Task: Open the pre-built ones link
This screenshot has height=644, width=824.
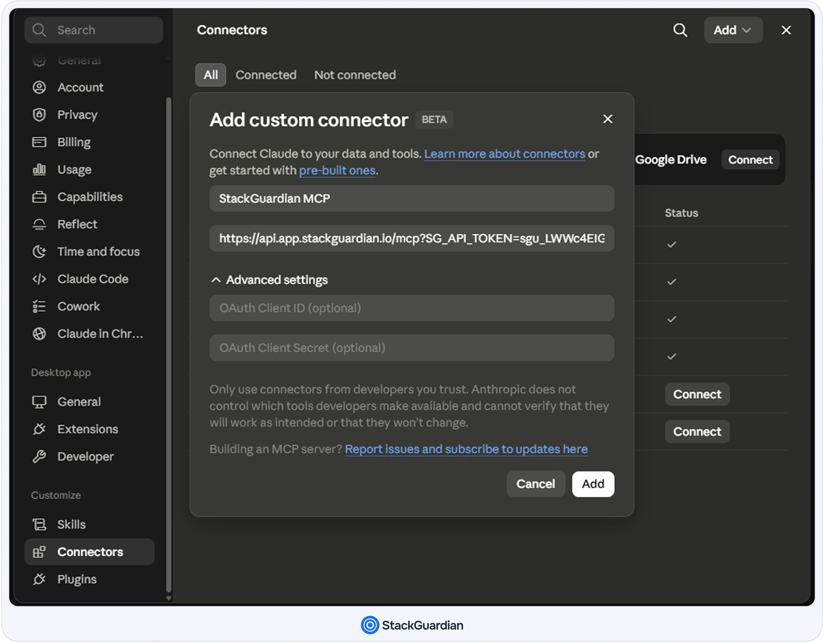Action: [x=337, y=170]
